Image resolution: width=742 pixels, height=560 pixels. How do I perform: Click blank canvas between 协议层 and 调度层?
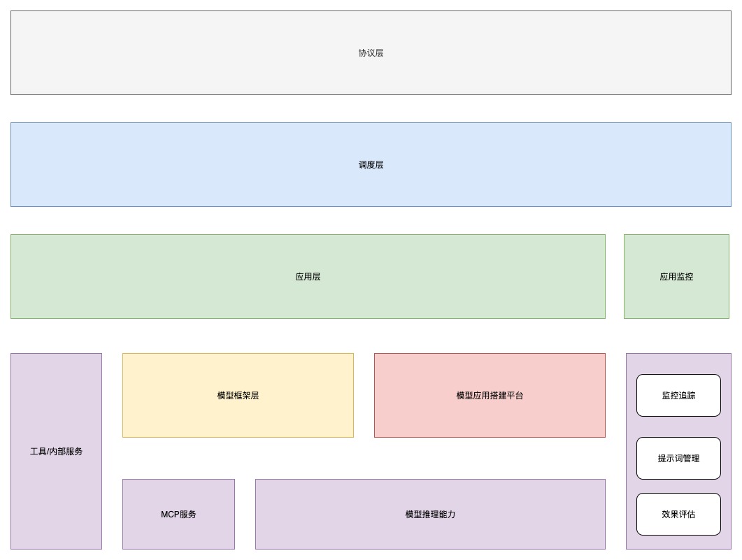(x=371, y=108)
